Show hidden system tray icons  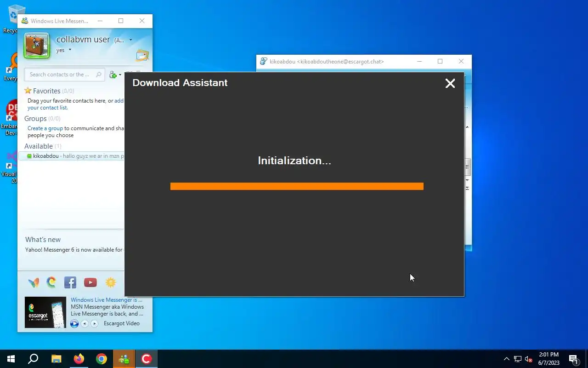click(507, 359)
